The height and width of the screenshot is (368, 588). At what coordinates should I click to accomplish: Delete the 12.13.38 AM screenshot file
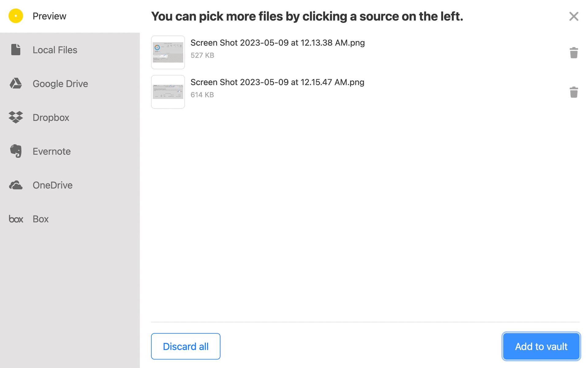[x=574, y=53]
